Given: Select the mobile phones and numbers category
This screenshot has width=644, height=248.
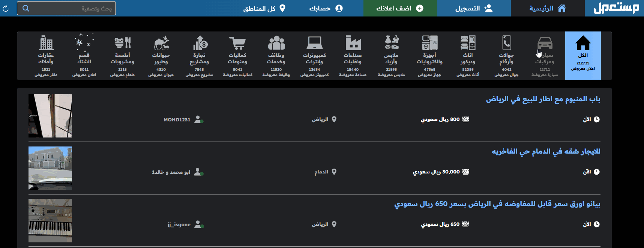Looking at the screenshot, I should [506, 56].
